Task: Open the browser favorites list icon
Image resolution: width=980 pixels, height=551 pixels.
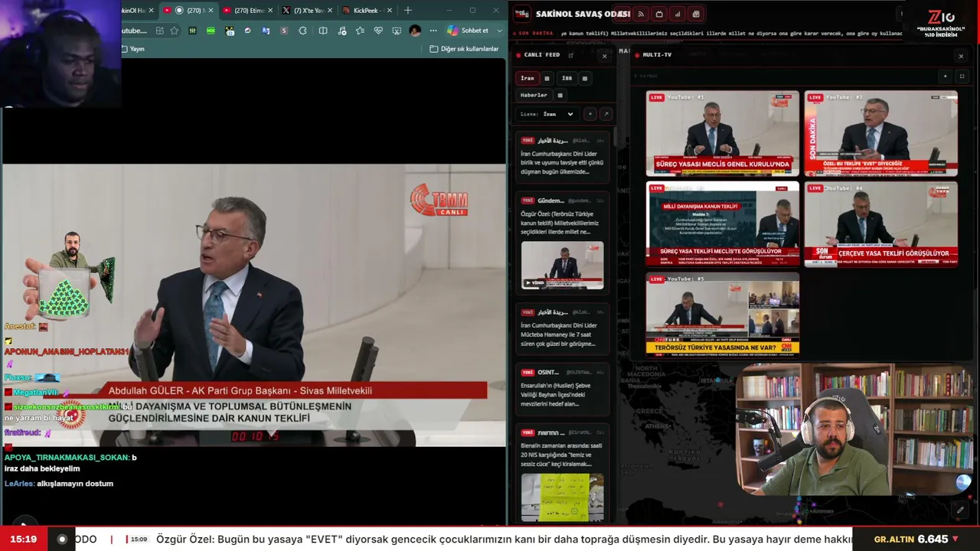Action: [x=360, y=31]
